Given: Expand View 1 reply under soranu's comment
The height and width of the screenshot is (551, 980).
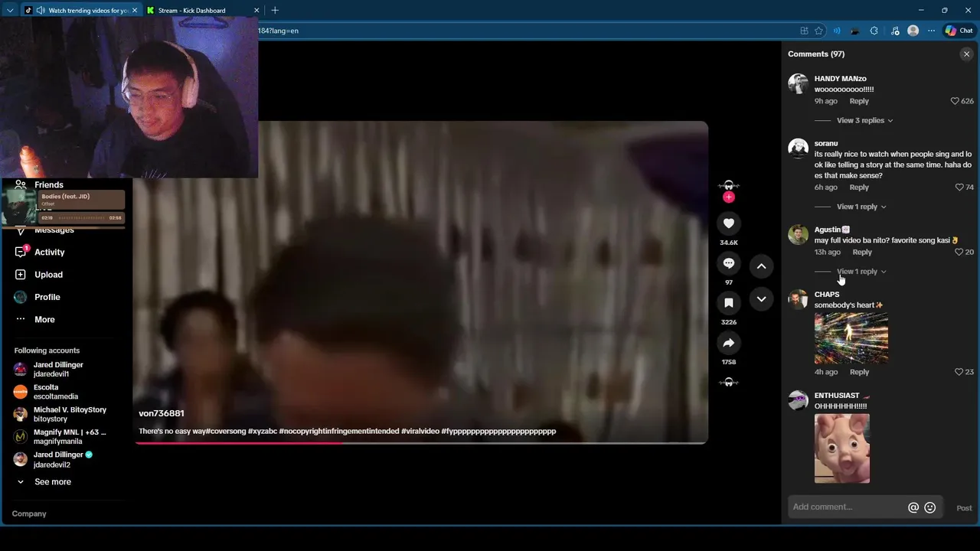Looking at the screenshot, I should (x=861, y=207).
